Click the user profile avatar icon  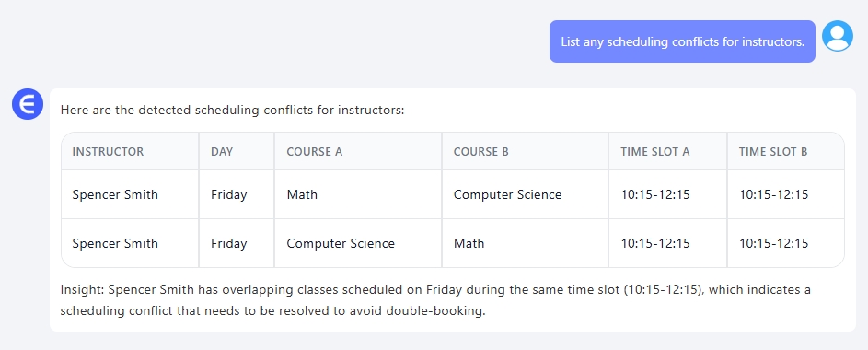point(837,36)
